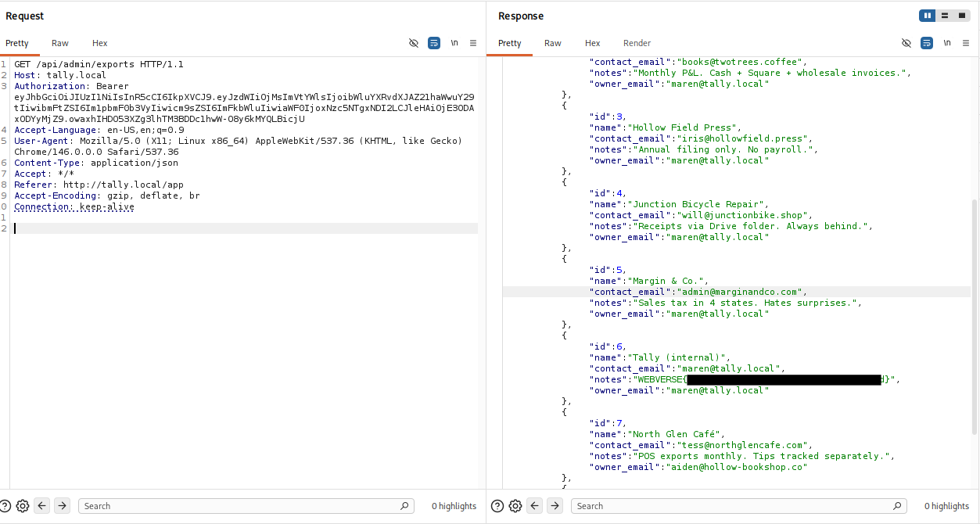Open the Hex tab in Request
The height and width of the screenshot is (524, 980).
100,43
